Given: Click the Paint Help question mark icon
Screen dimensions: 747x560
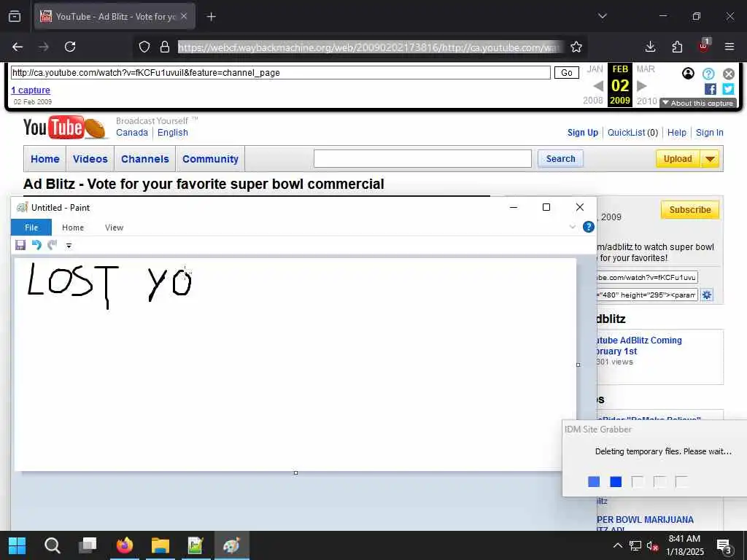Looking at the screenshot, I should pos(589,227).
